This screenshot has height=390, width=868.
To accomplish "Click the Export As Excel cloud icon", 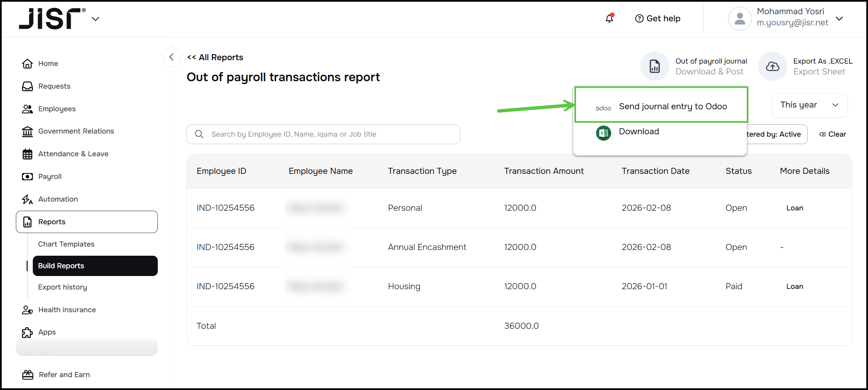I will [x=772, y=66].
